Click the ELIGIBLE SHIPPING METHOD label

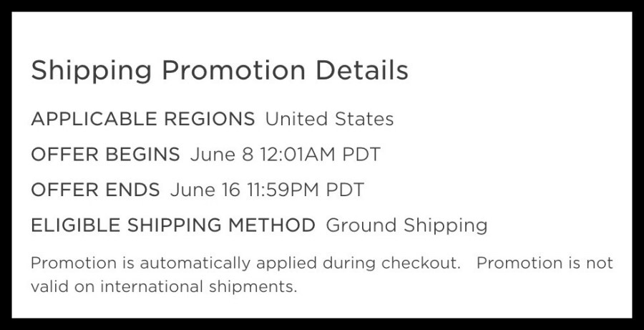click(x=172, y=226)
